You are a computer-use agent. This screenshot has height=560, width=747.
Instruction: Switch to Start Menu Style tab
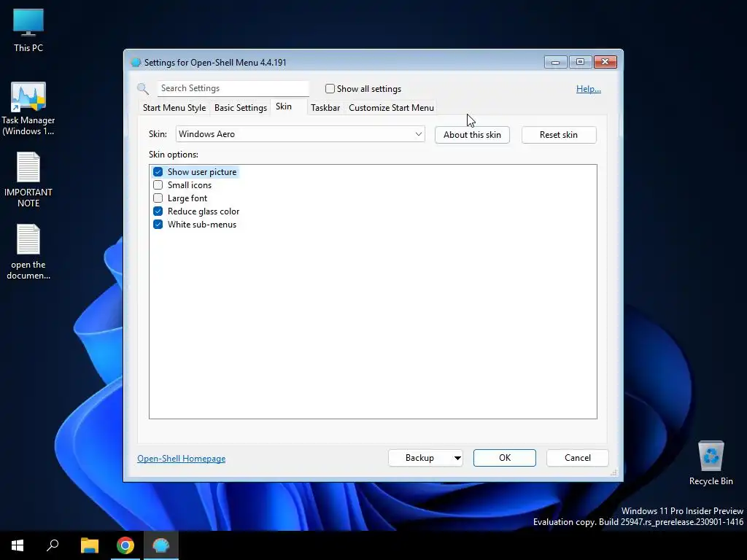click(x=174, y=108)
